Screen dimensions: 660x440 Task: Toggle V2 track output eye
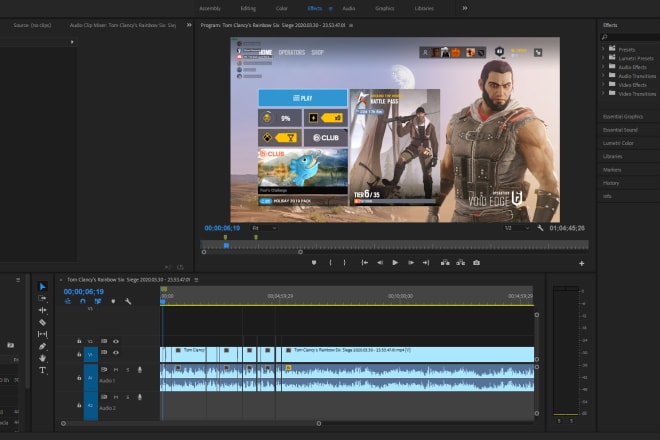tap(116, 341)
